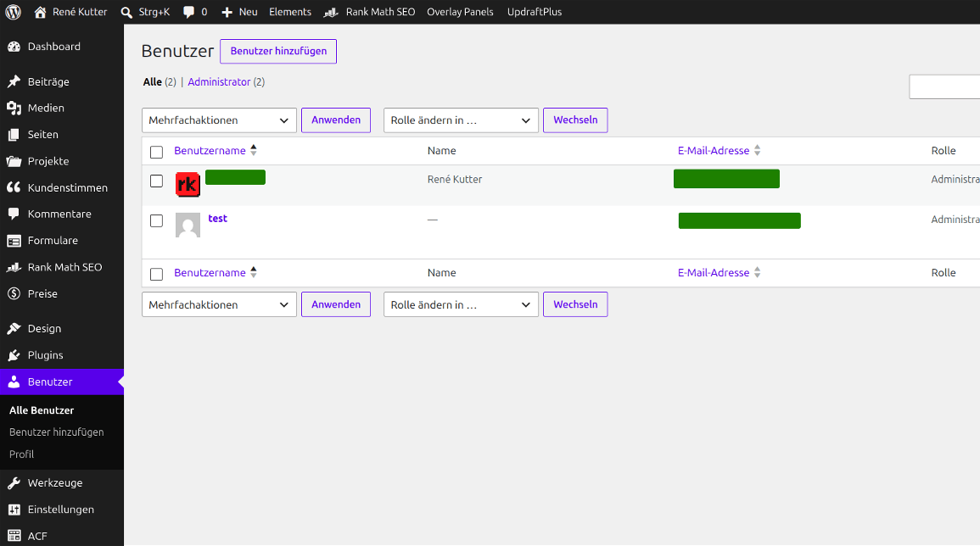Image resolution: width=980 pixels, height=546 pixels.
Task: Click the user search input field
Action: click(944, 86)
